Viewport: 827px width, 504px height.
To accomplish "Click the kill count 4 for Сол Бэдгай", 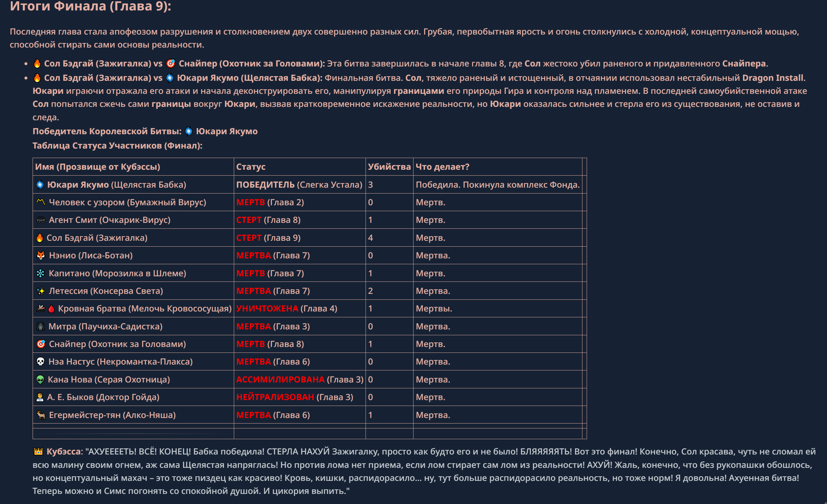I will 370,238.
